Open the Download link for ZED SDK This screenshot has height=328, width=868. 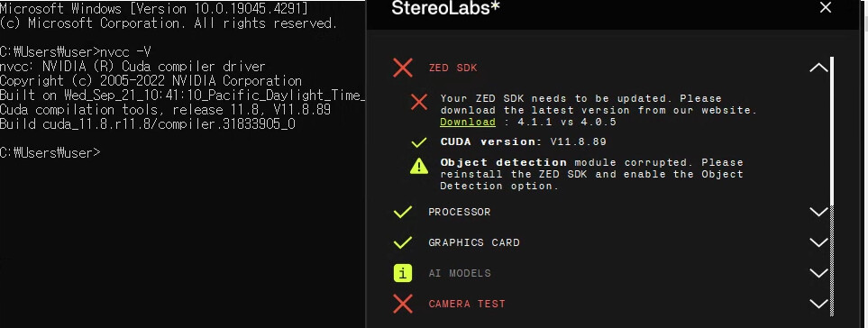point(468,122)
